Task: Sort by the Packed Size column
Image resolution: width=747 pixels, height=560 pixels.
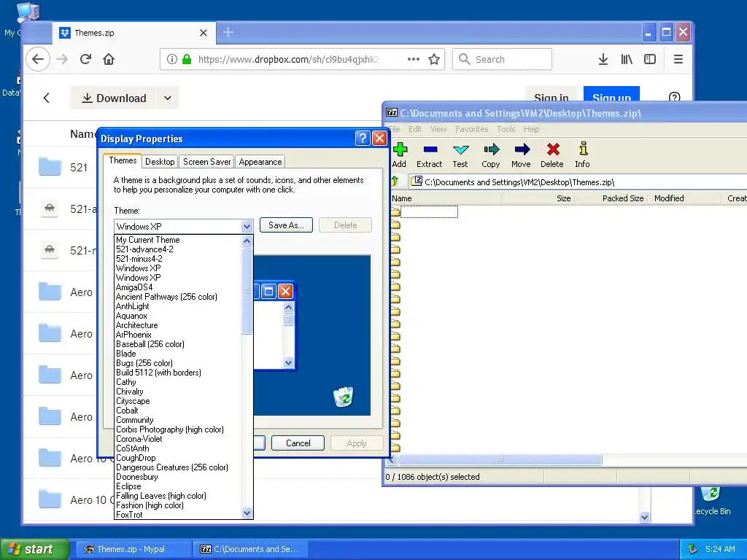Action: click(x=611, y=198)
